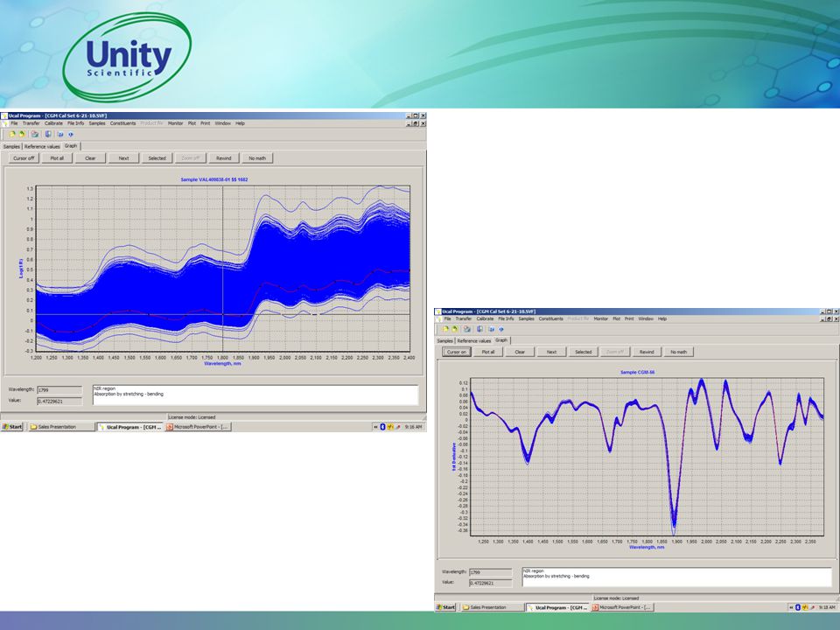Click the Bluetooth tray icon beside the 9:18 AM clock
The image size is (840, 630).
[x=798, y=607]
